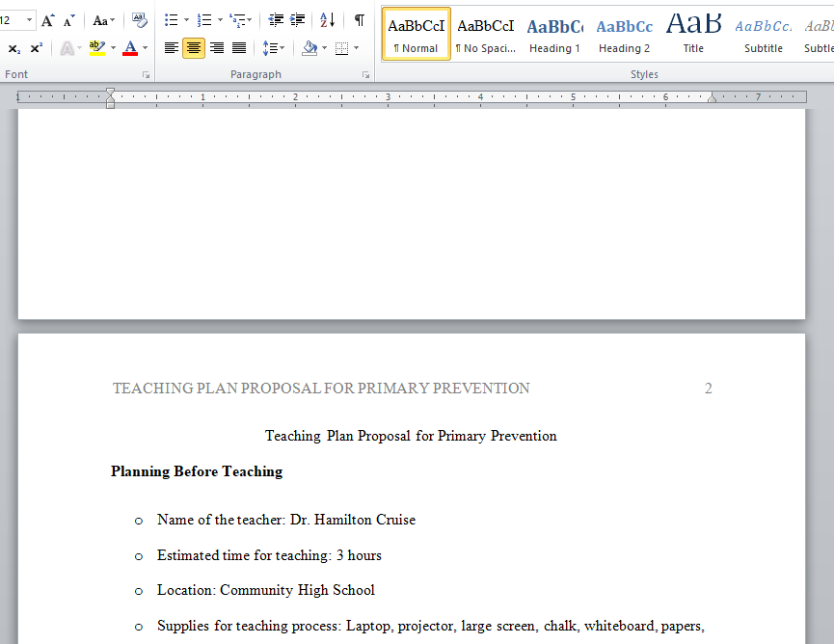Click Increase Indent icon

pos(297,21)
